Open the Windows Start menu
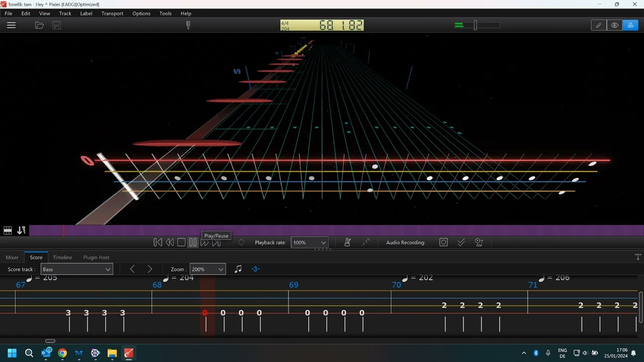The image size is (644, 362). pyautogui.click(x=12, y=353)
